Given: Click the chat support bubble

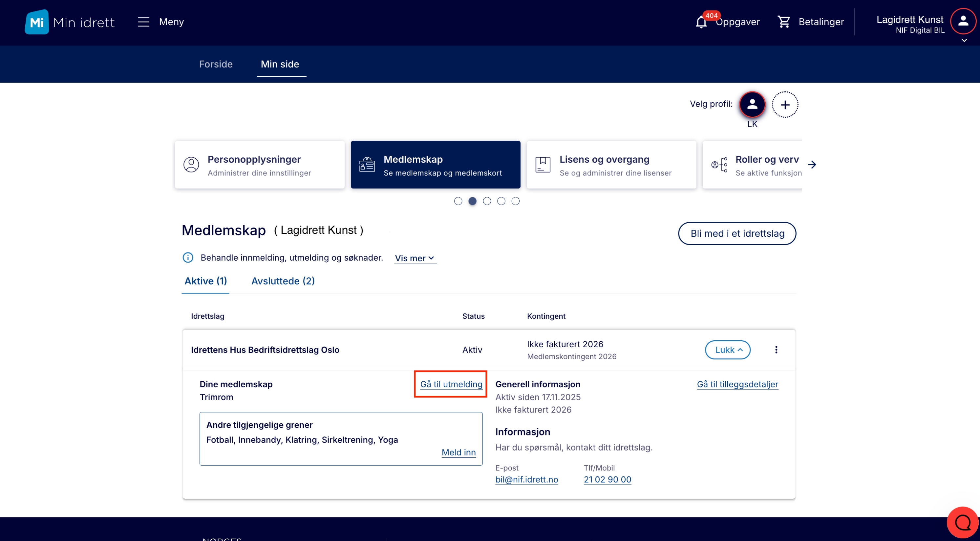Looking at the screenshot, I should (x=963, y=523).
